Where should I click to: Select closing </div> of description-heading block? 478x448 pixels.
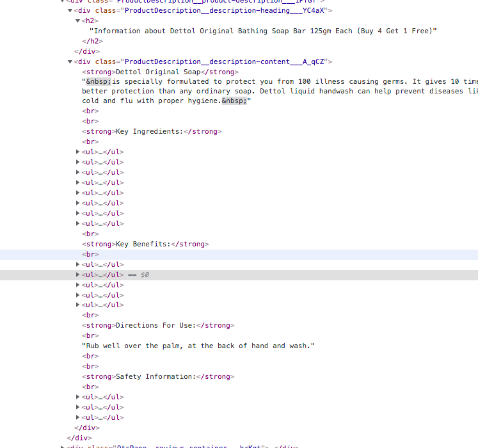coord(87,51)
